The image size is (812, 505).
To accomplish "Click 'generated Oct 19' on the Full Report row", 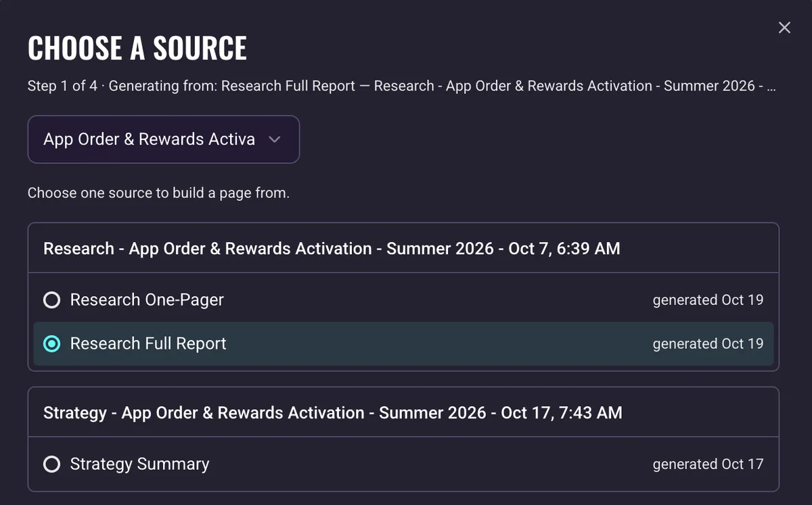I will click(x=708, y=343).
